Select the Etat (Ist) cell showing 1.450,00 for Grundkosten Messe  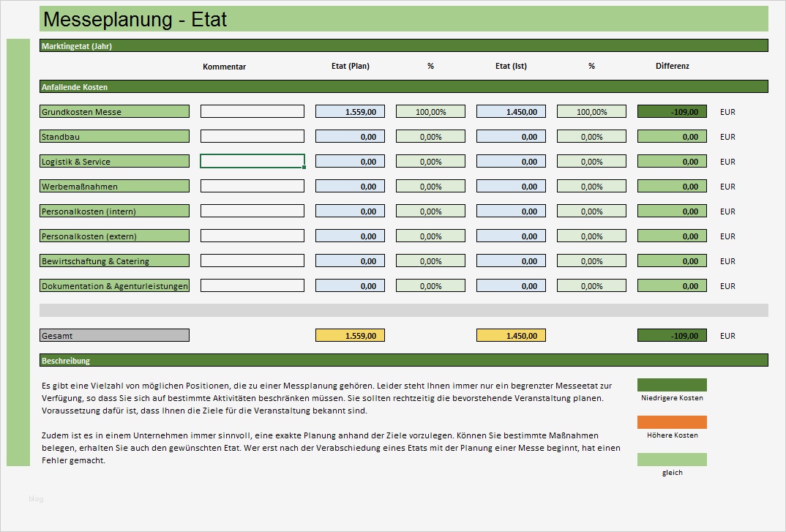point(511,111)
